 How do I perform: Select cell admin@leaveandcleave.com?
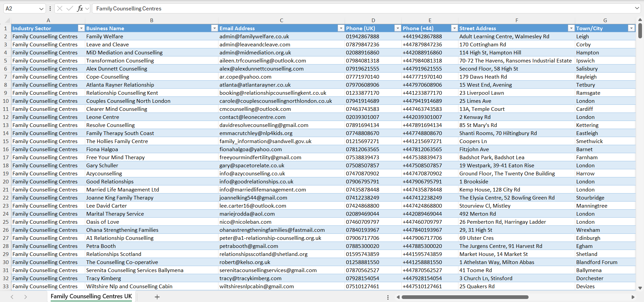(282, 44)
